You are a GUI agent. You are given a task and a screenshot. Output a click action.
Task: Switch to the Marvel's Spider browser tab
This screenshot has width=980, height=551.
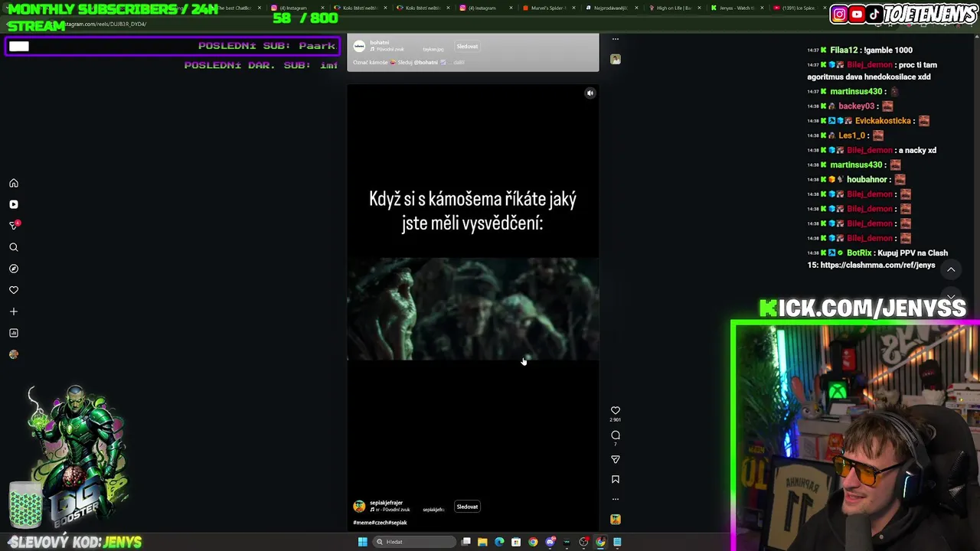547,8
